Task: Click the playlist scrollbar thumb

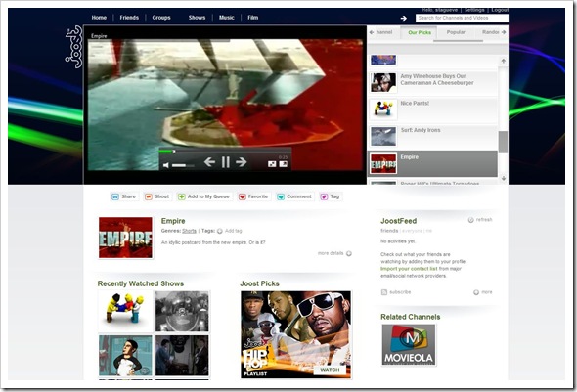Action: pos(503,142)
